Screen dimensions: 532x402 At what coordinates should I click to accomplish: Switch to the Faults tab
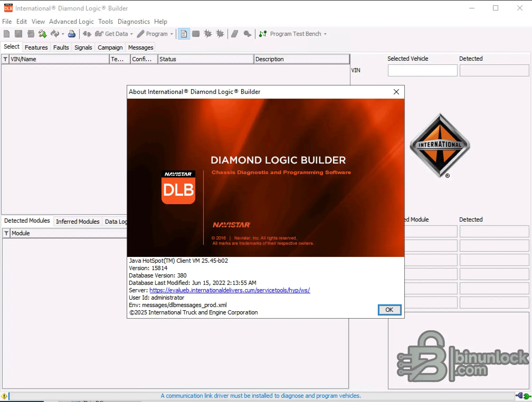[61, 47]
